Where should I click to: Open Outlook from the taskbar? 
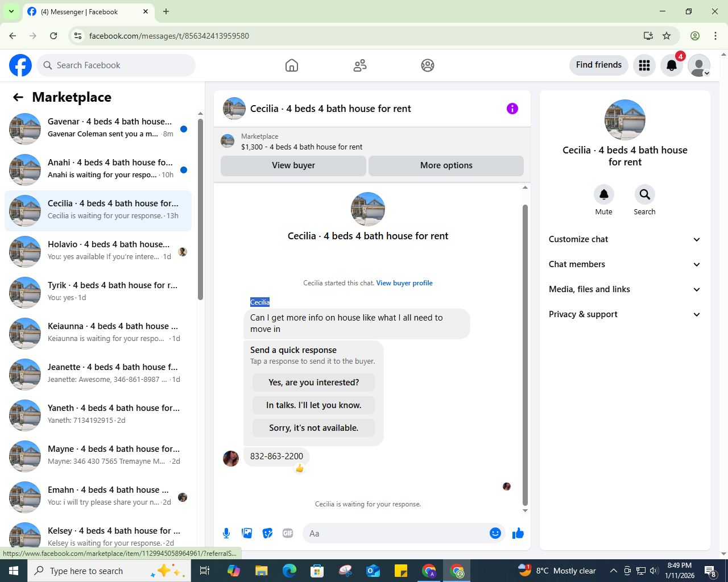pos(373,571)
